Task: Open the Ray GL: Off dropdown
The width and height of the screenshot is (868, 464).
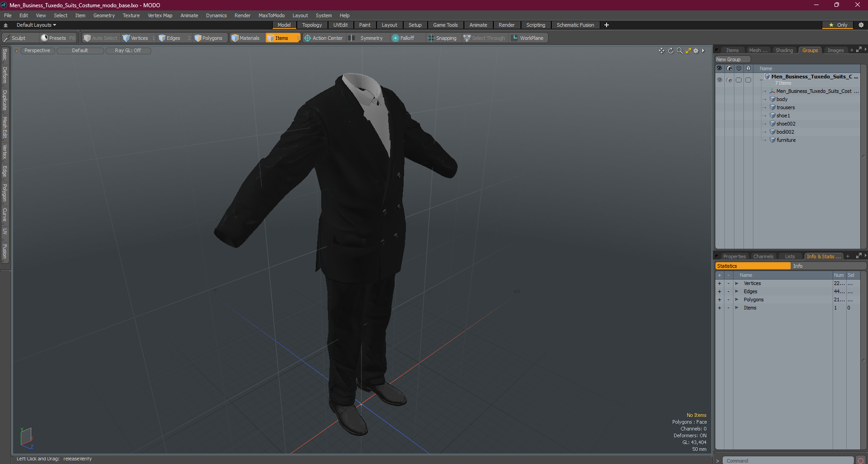Action: [x=128, y=51]
